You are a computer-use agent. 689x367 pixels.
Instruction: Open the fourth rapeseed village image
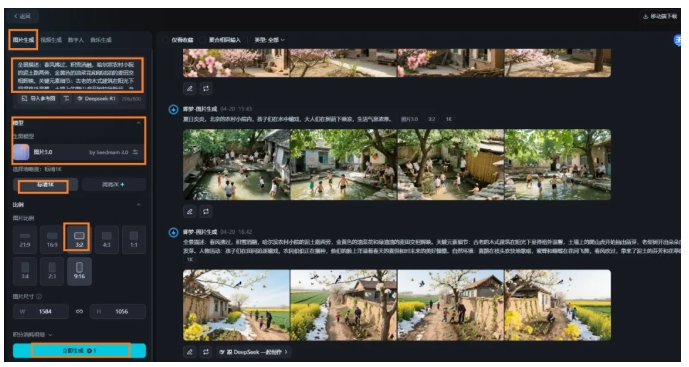pyautogui.click(x=558, y=305)
